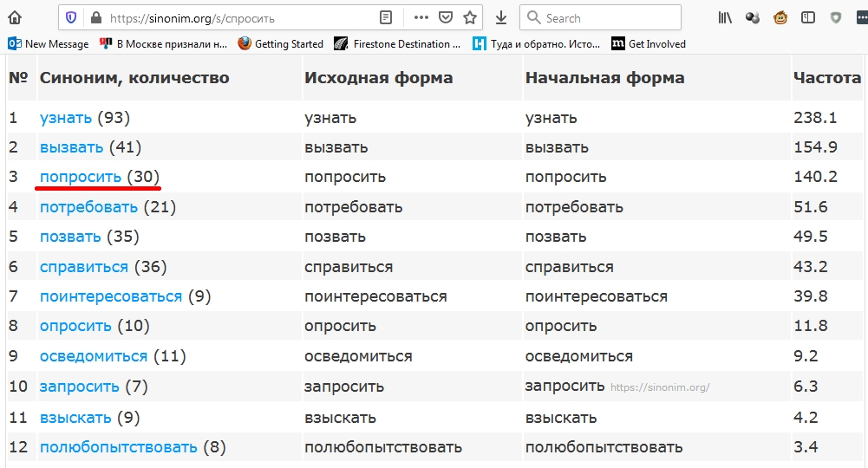Click frequency value 238.1
868x468 pixels.
tap(815, 118)
